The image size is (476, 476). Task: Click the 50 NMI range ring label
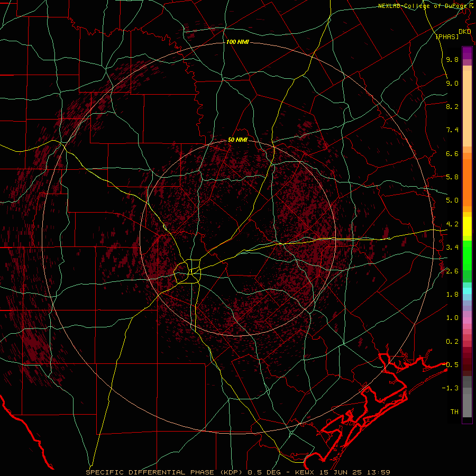[x=237, y=140]
